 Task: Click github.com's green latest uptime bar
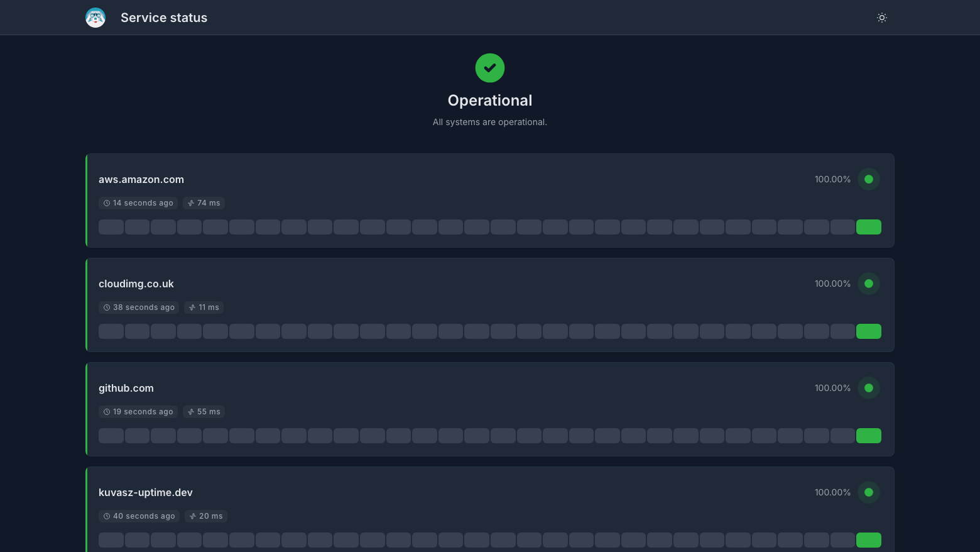click(869, 436)
